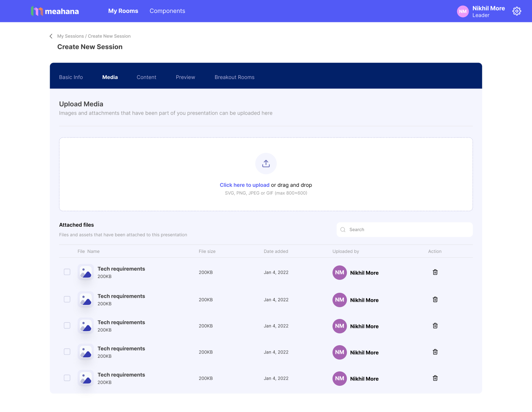Check the last file row checkbox

tap(67, 378)
